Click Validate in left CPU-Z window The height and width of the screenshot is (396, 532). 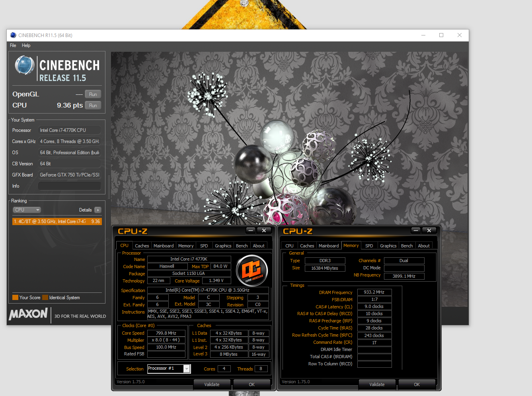coord(212,384)
